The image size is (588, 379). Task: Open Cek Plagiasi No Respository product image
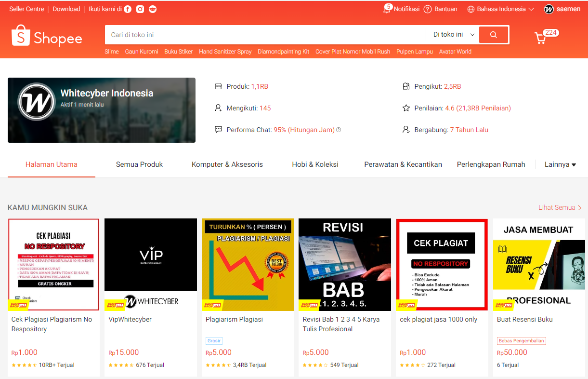click(54, 265)
